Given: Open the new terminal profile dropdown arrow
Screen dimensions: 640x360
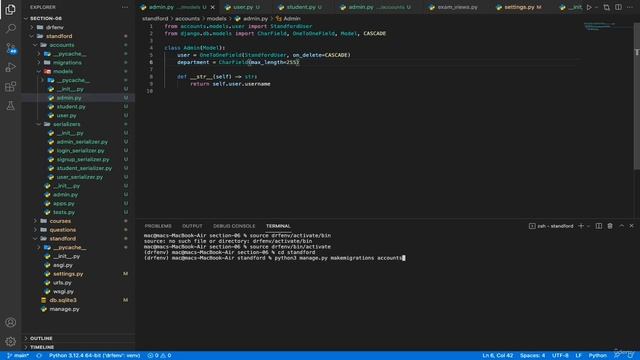Looking at the screenshot, I should tap(588, 226).
